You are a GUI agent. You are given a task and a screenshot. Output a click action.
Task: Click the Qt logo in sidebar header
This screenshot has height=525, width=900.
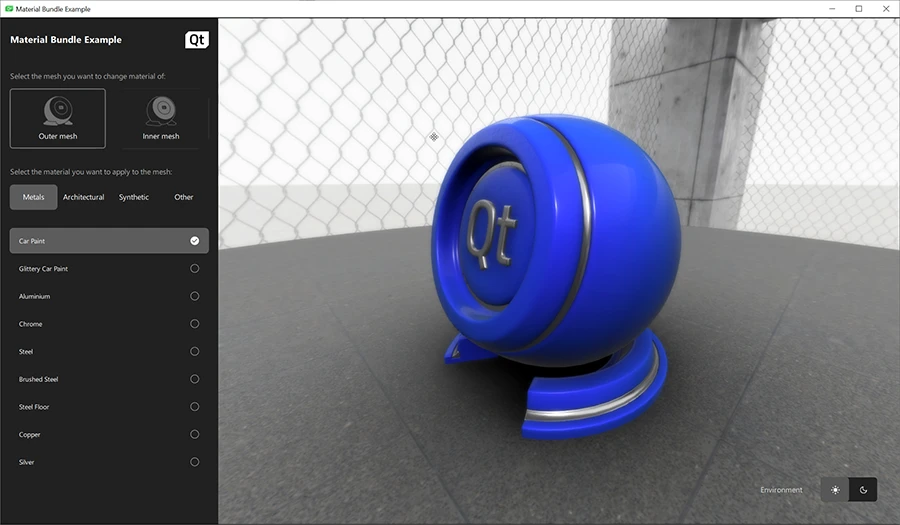197,40
